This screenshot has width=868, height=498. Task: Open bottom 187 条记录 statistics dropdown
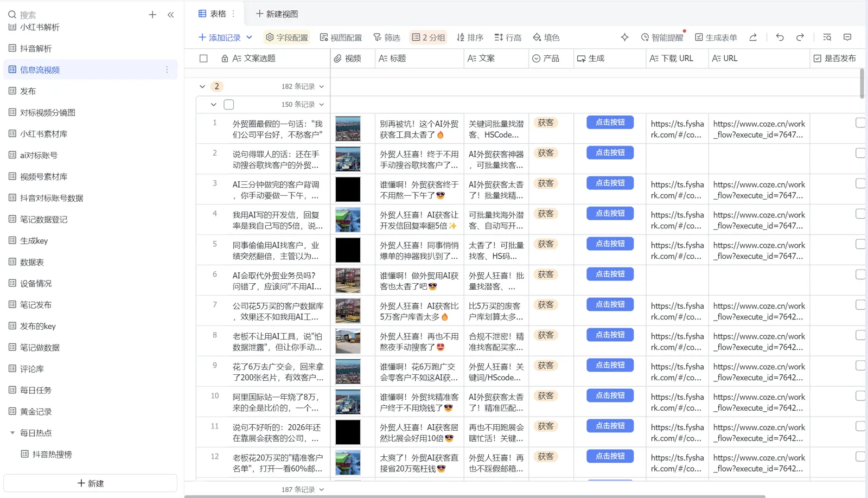[303, 489]
